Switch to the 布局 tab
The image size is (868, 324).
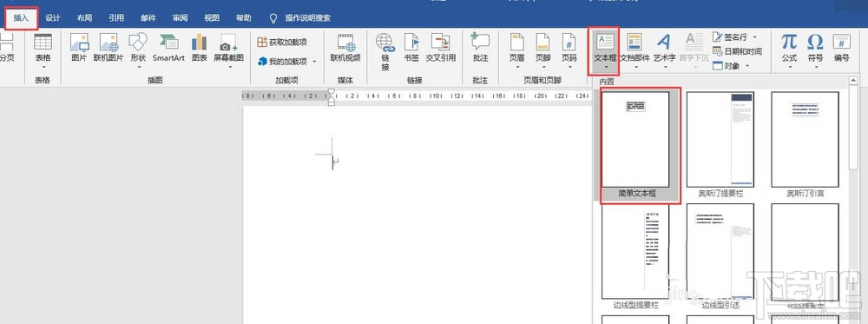tap(85, 17)
